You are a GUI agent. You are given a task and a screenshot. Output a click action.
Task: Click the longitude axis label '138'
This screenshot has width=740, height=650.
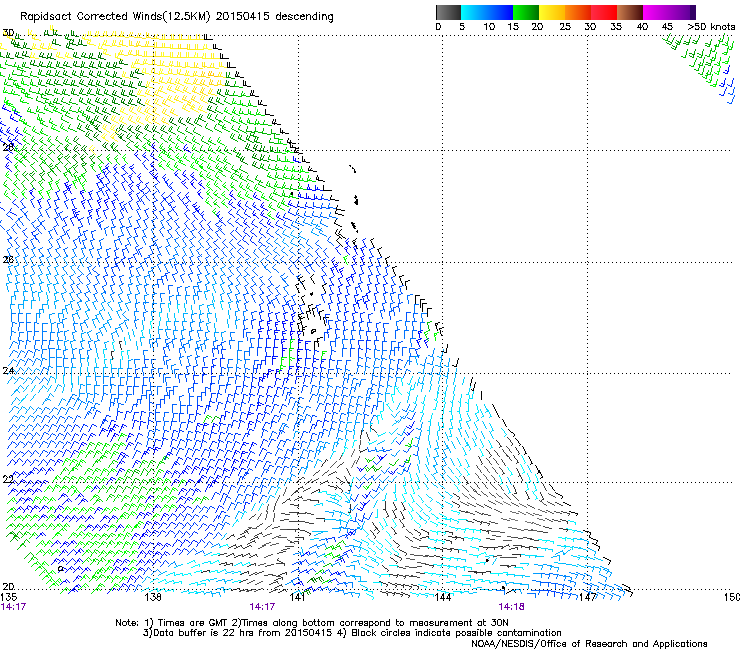(x=153, y=597)
